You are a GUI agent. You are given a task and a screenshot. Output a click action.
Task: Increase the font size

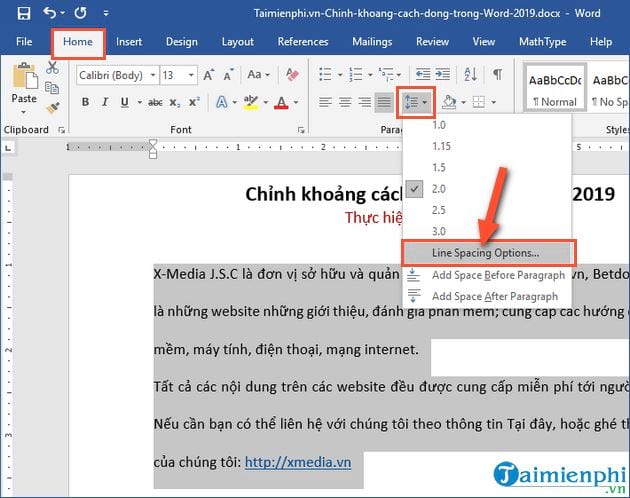pos(209,75)
